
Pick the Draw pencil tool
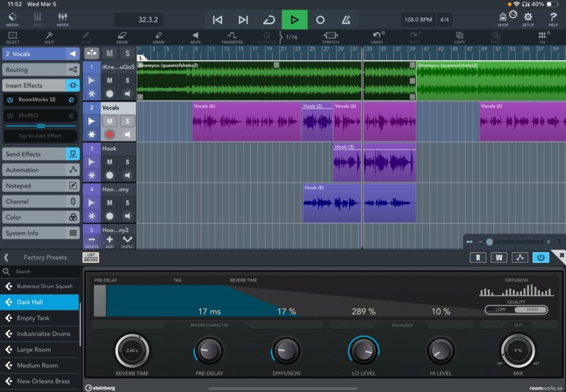tap(159, 38)
